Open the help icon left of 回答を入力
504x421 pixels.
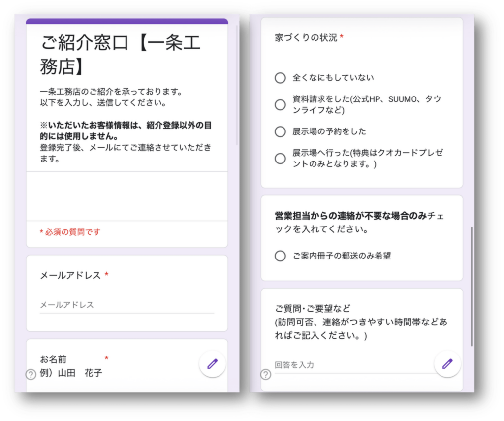click(x=266, y=375)
